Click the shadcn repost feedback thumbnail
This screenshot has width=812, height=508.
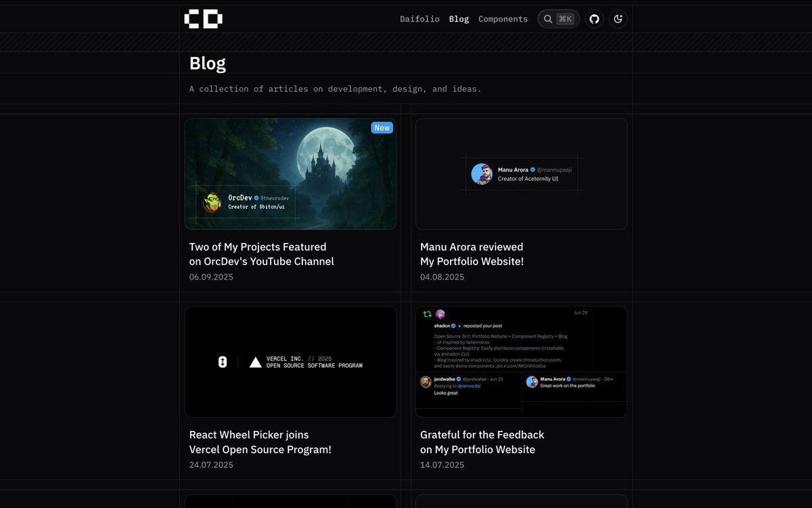coord(521,362)
